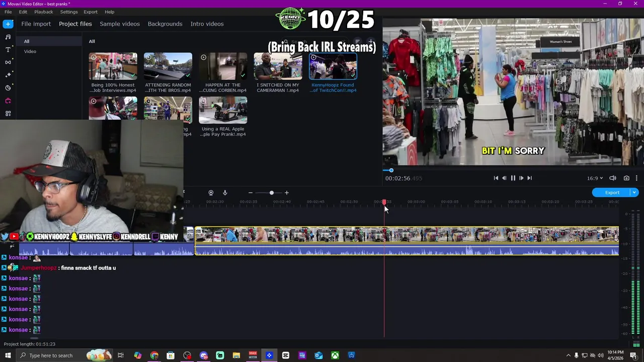
Task: Open the Stickers/elements clock-shaped panel
Action: click(x=8, y=87)
